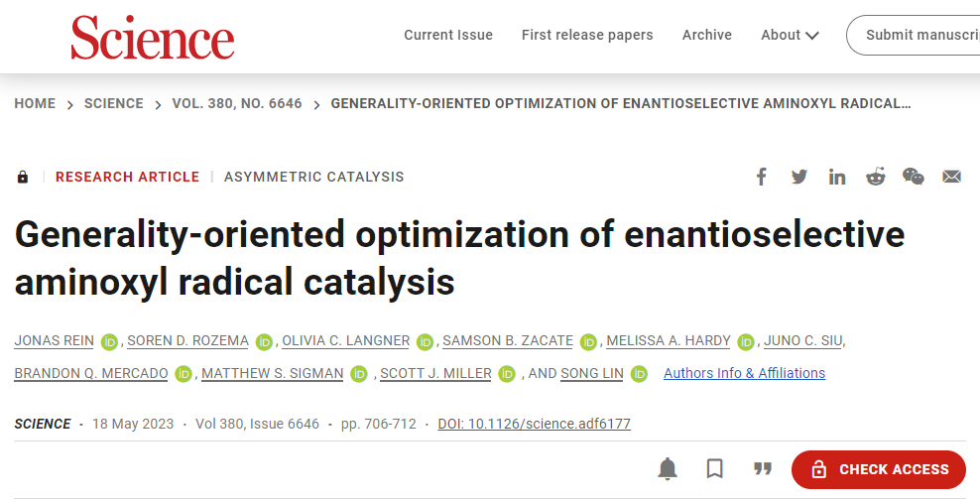Image resolution: width=980 pixels, height=503 pixels.
Task: Open the cite quotation-marks icon
Action: pos(763,468)
